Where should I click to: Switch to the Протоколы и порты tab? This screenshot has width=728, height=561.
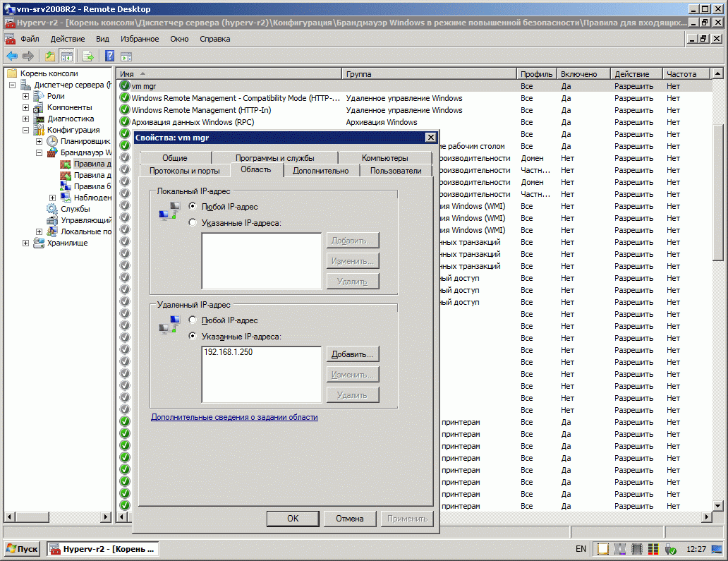pyautogui.click(x=185, y=171)
